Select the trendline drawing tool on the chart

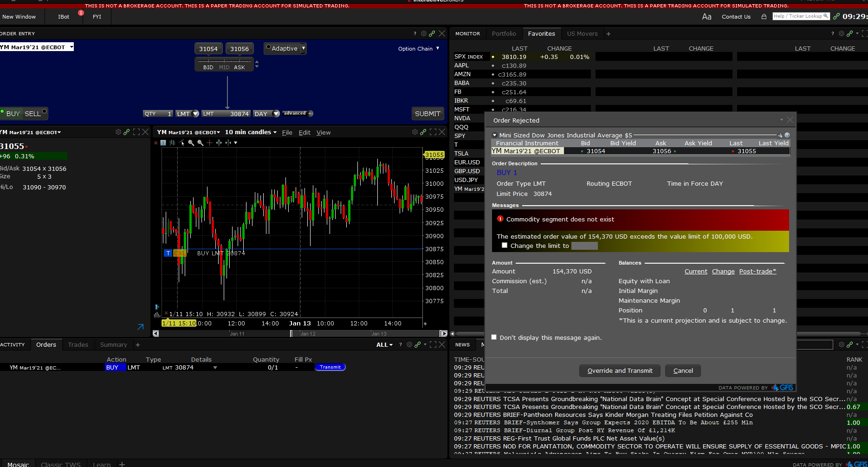[x=181, y=143]
